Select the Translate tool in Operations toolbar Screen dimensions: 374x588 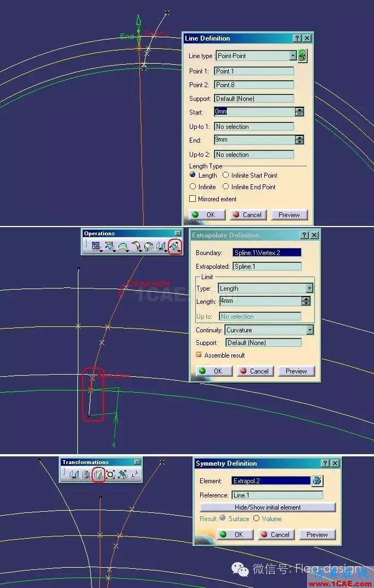(x=161, y=246)
